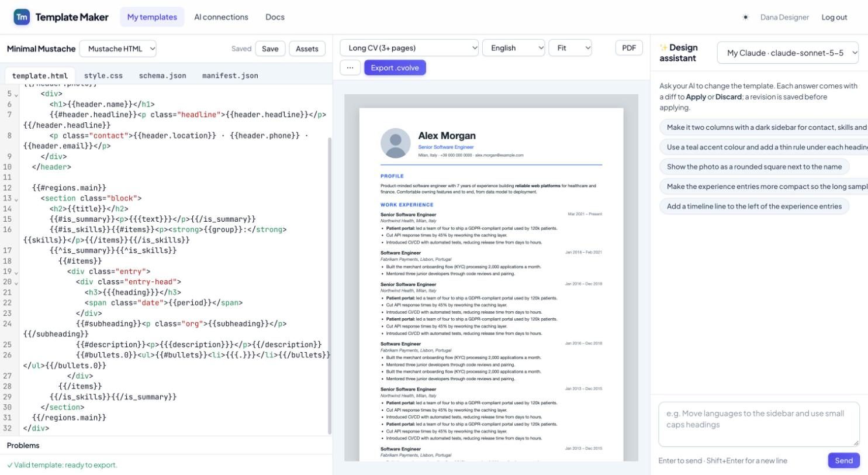
Task: Open the Fit zoom dropdown
Action: pos(570,48)
